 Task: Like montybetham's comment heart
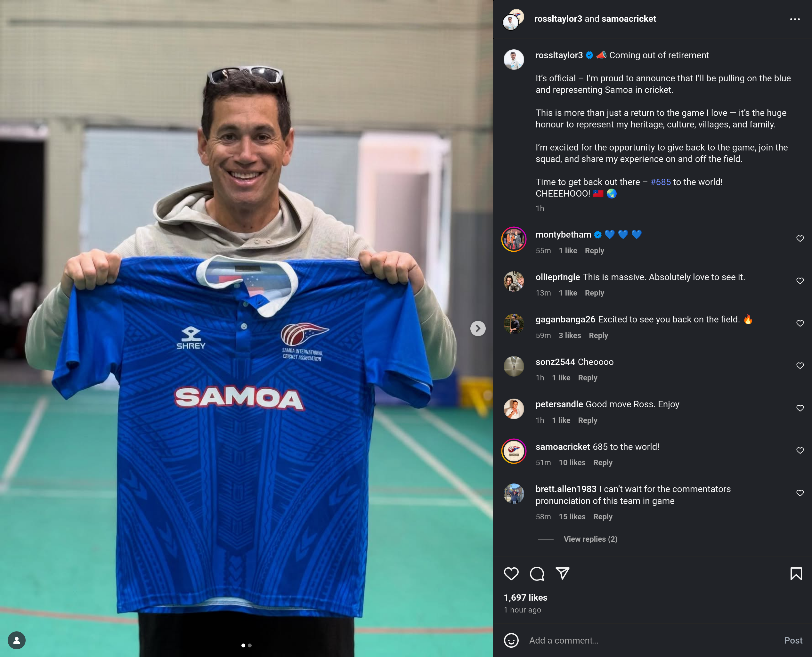800,239
